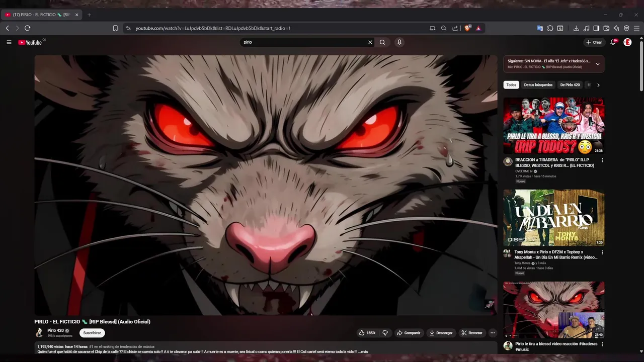Open the browser main menu
Viewport: 644px width, 362px height.
(636, 28)
